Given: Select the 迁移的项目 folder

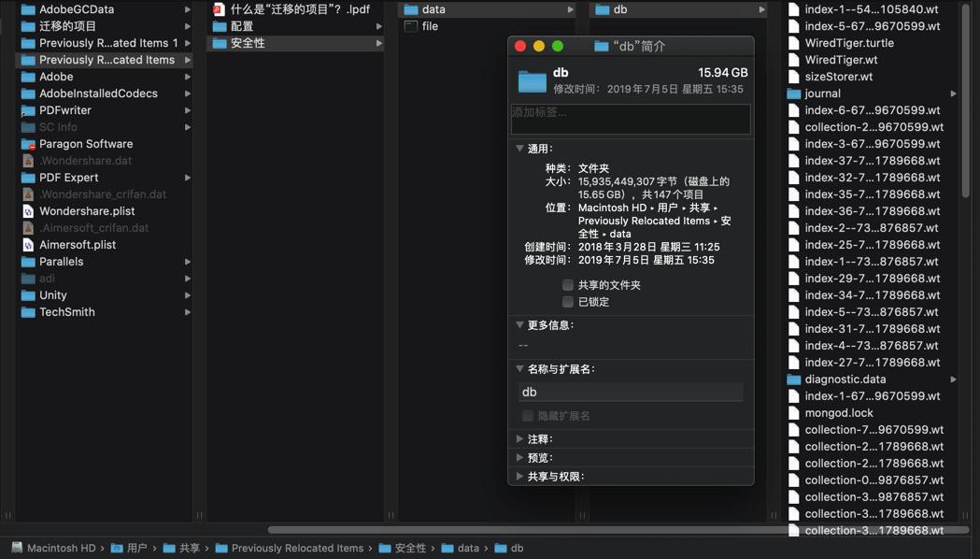Looking at the screenshot, I should pos(104,26).
